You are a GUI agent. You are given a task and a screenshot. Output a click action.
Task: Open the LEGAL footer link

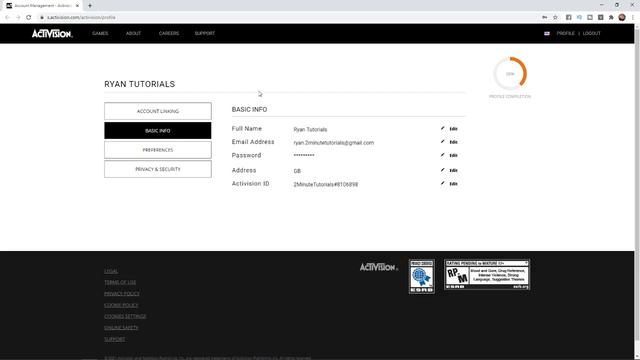111,271
